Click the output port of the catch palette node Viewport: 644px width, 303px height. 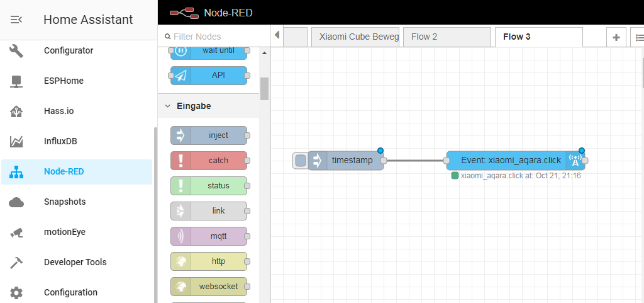[x=247, y=161]
